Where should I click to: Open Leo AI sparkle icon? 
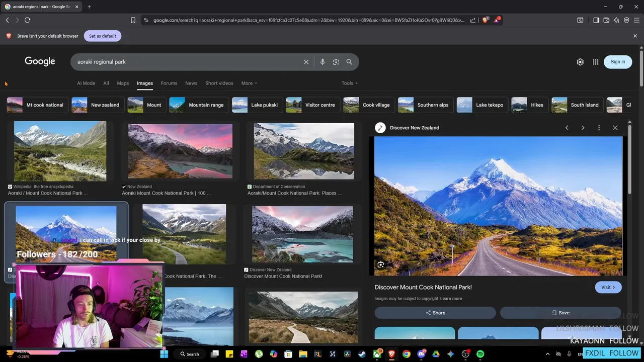(616, 20)
